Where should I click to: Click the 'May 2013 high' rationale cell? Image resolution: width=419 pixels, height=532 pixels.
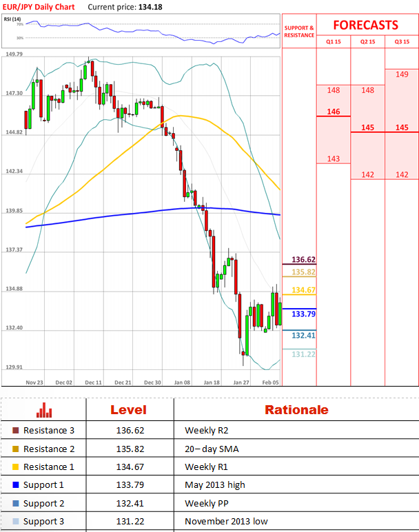pyautogui.click(x=215, y=485)
